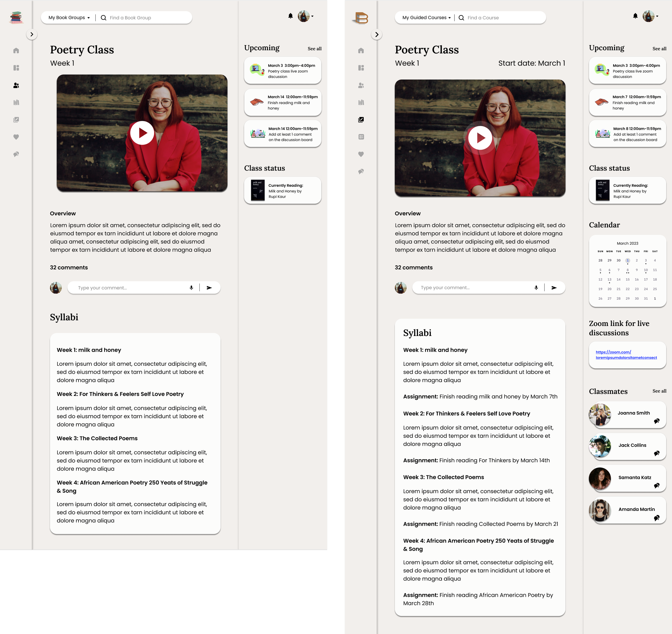Play the Poetry Class video in the right mockup
The image size is (672, 634).
(x=480, y=138)
